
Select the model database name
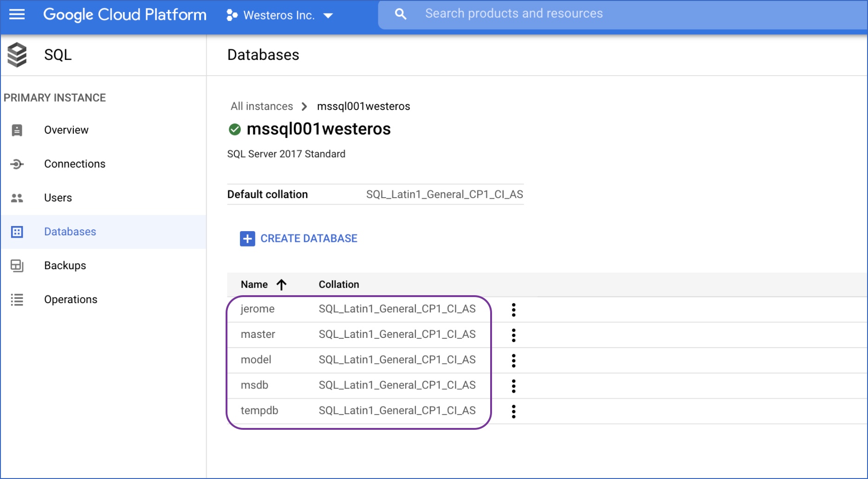coord(256,360)
